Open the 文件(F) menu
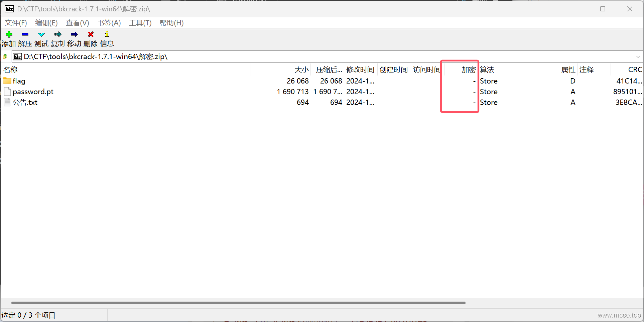The height and width of the screenshot is (322, 644). [x=16, y=23]
